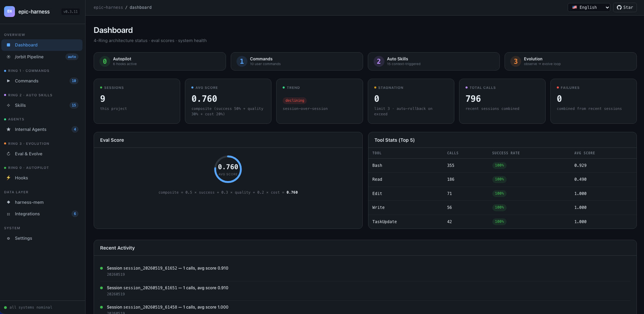The width and height of the screenshot is (644, 314).
Task: Click the Autopilot ring 0 badge
Action: pyautogui.click(x=105, y=61)
